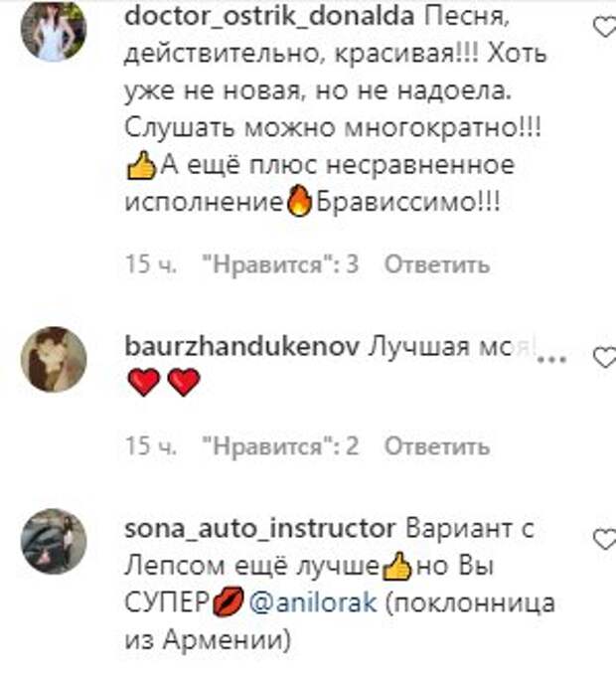The height and width of the screenshot is (680, 616).
Task: Click the lips emoji after СУПЕР
Action: 229,601
